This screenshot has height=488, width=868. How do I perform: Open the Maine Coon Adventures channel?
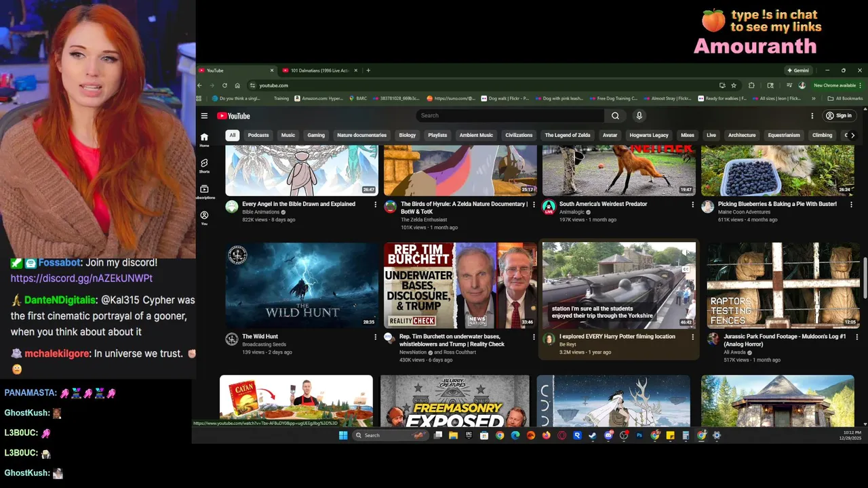[744, 212]
